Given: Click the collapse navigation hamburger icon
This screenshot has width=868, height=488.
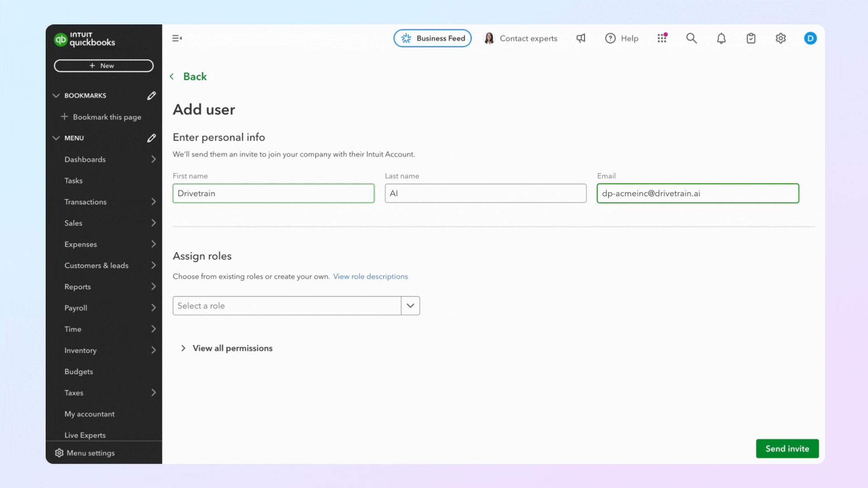Looking at the screenshot, I should 177,38.
